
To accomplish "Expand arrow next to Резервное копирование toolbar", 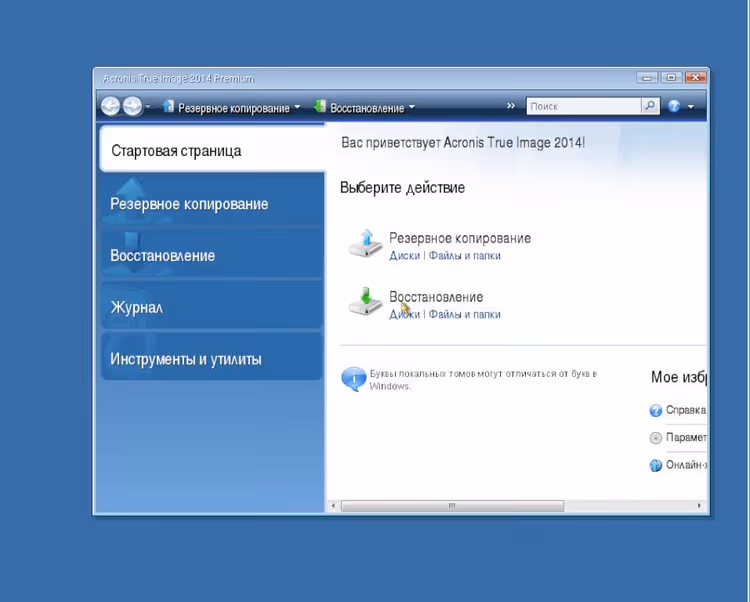I will [297, 107].
